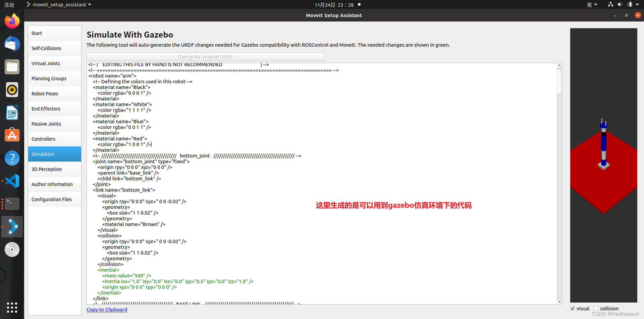The height and width of the screenshot is (319, 644).
Task: Open the Files manager in the dock
Action: point(12,67)
